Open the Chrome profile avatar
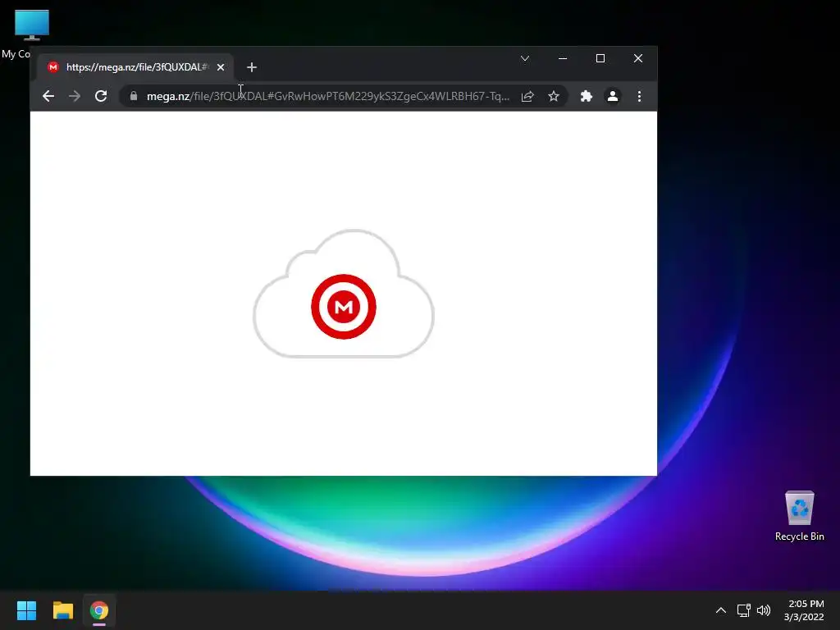Image resolution: width=840 pixels, height=630 pixels. (x=612, y=97)
